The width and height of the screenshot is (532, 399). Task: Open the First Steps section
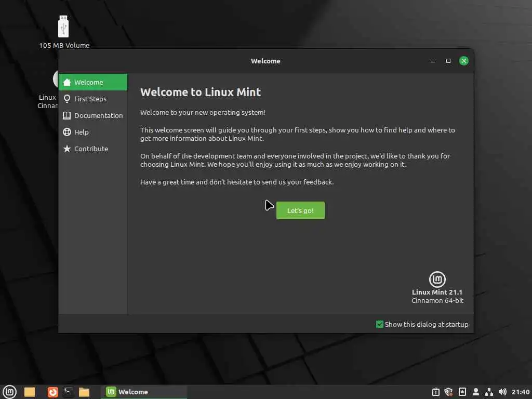click(x=92, y=99)
